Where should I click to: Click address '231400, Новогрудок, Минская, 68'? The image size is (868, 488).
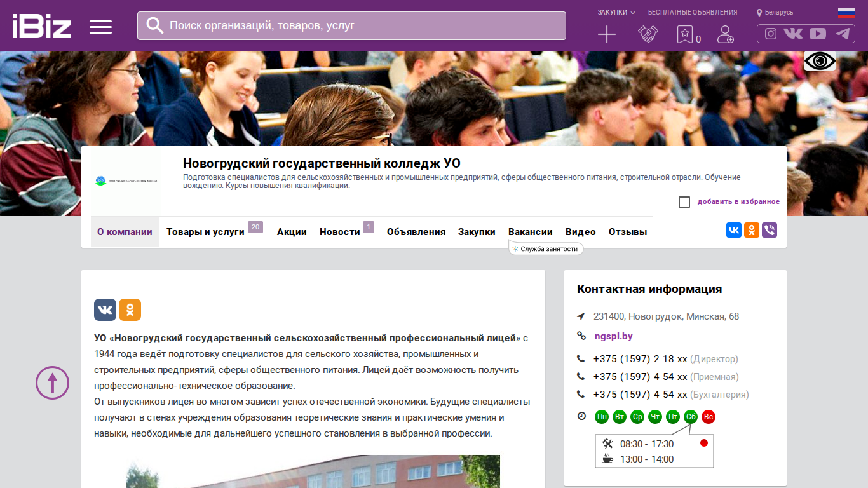(x=666, y=316)
